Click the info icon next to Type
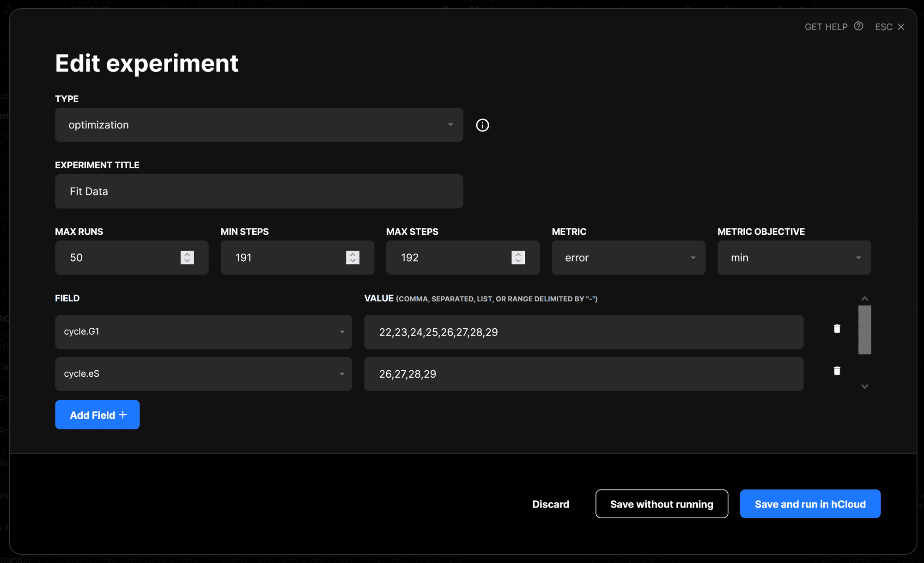The width and height of the screenshot is (924, 563). [482, 125]
